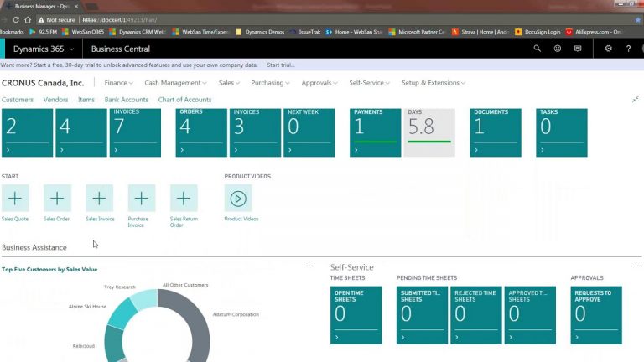Open the search magnifier in Business Central header
Image resolution: width=644 pixels, height=362 pixels.
tap(537, 49)
